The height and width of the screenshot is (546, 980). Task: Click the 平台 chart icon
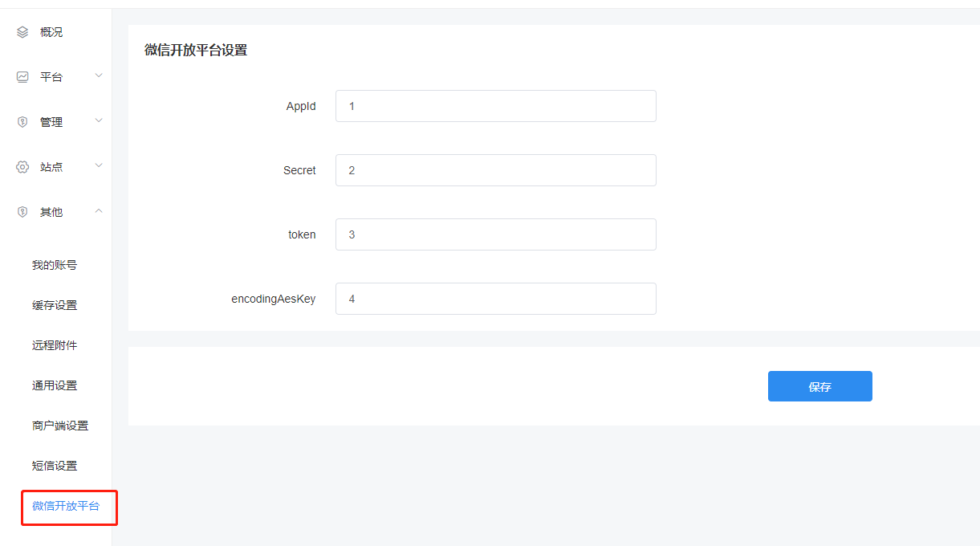tap(22, 77)
